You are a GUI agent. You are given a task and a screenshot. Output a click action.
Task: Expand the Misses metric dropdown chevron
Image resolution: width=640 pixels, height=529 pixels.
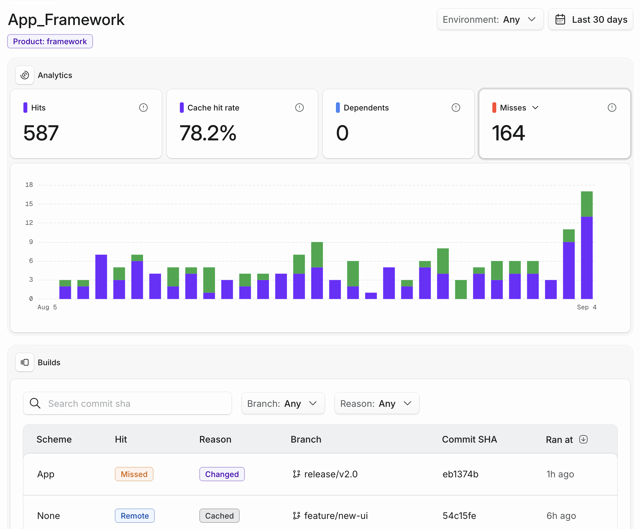tap(536, 108)
